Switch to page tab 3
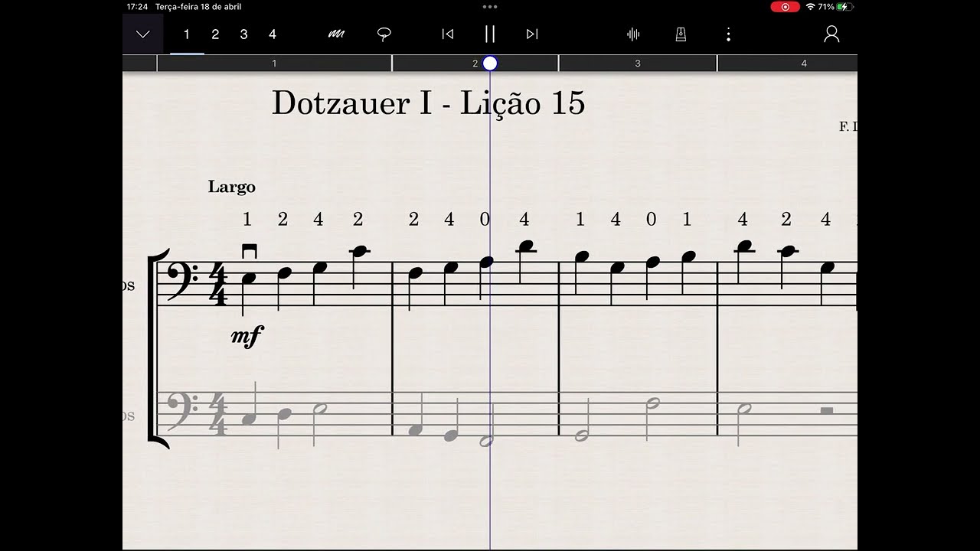Screen dimensions: 980x551 coord(243,34)
